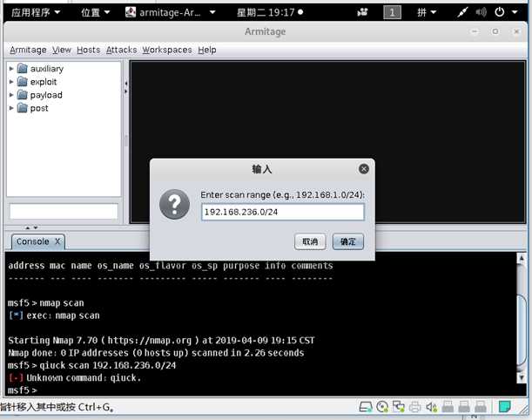Open the Workspaces menu
Screen dimensions: 532x420
click(x=167, y=50)
